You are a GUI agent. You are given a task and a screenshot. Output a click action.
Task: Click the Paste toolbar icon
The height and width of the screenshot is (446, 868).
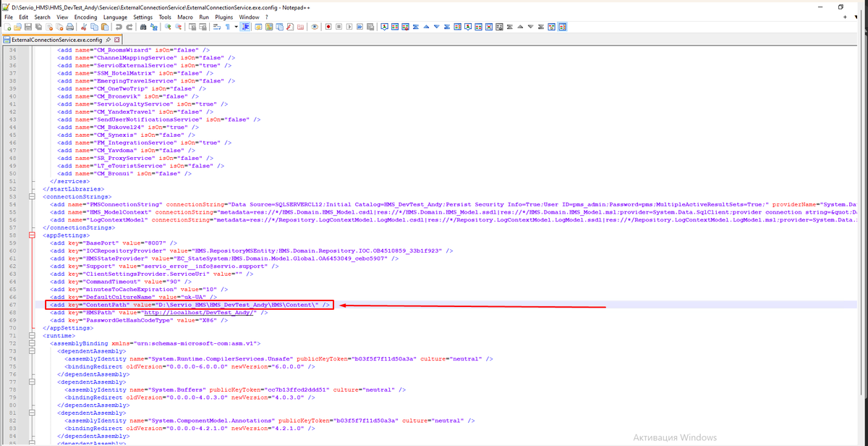coord(103,26)
